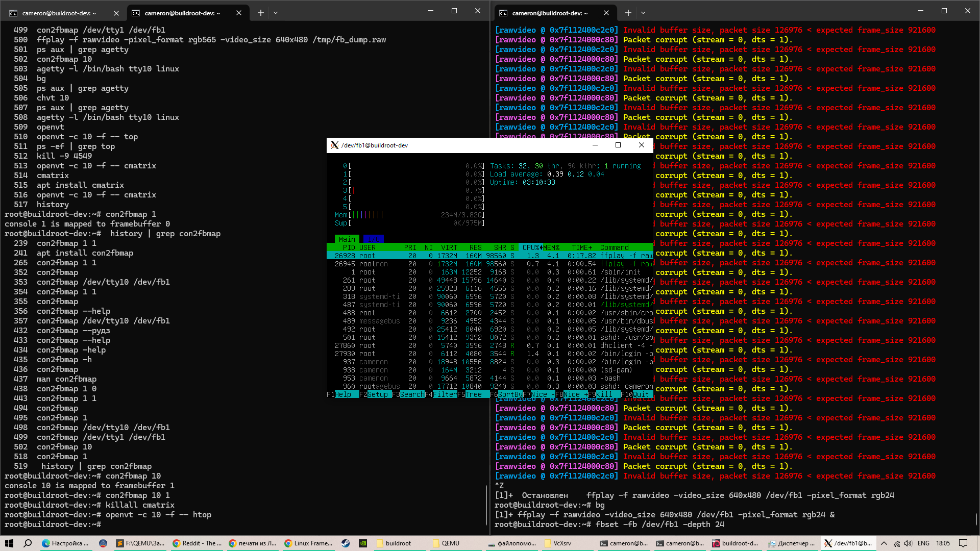Sort htop by the CPU% column header
This screenshot has width=980, height=551.
click(531, 247)
